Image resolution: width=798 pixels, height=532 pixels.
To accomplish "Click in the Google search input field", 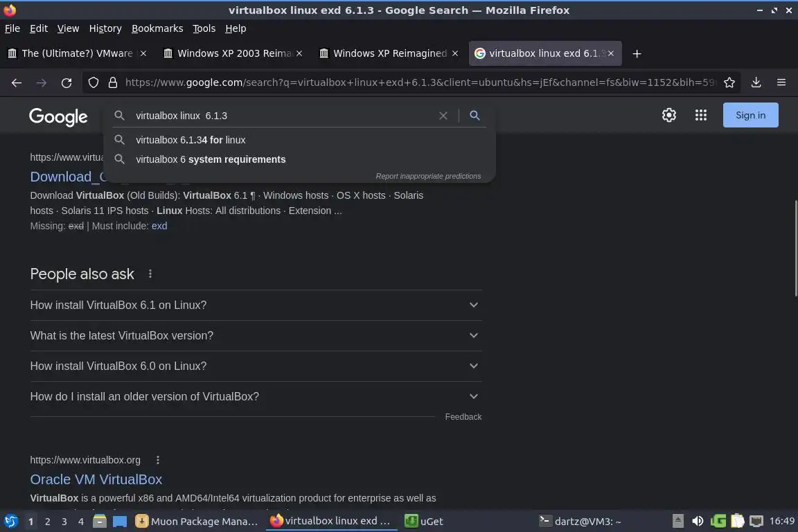I will [283, 116].
